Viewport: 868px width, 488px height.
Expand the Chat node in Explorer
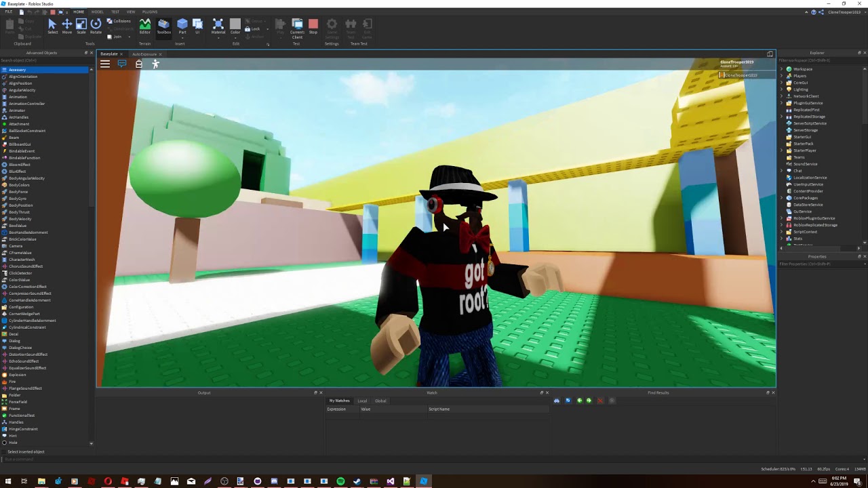[x=781, y=171]
